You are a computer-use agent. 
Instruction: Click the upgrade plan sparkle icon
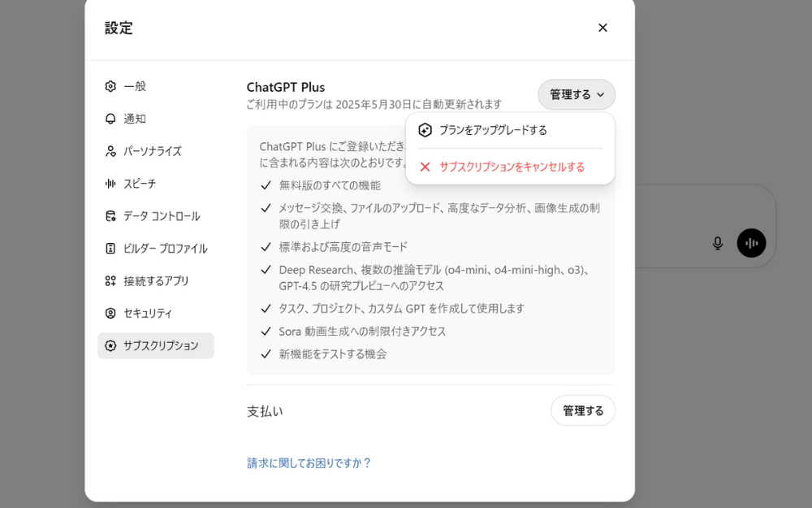pyautogui.click(x=425, y=130)
